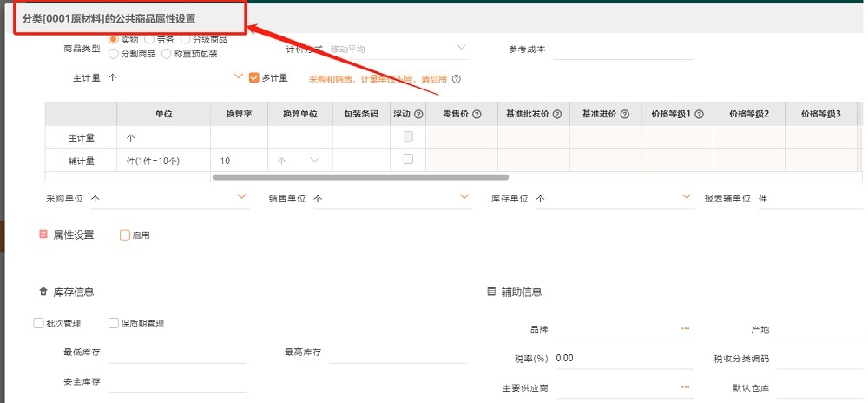868x403 pixels.
Task: Toggle 浮动 checkbox in the 主计量 row
Action: [x=408, y=136]
